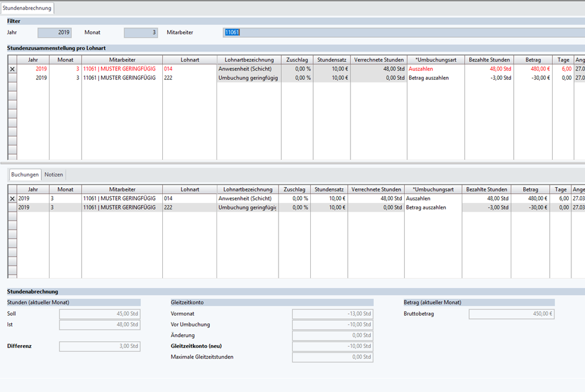The width and height of the screenshot is (585, 392).
Task: Switch to the Buchungen tab
Action: pos(25,175)
